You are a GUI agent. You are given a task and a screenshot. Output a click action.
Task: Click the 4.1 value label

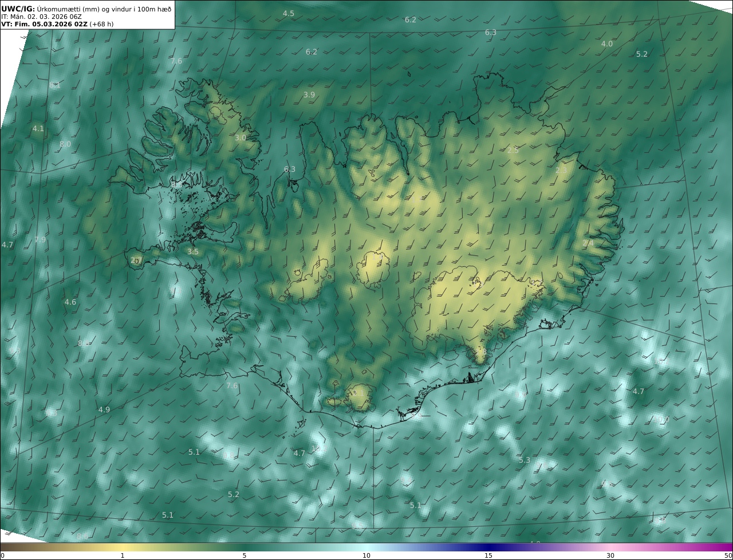pos(38,128)
